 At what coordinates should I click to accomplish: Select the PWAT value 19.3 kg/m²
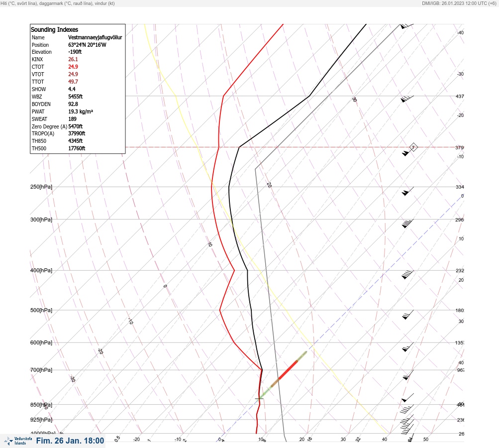coord(81,112)
